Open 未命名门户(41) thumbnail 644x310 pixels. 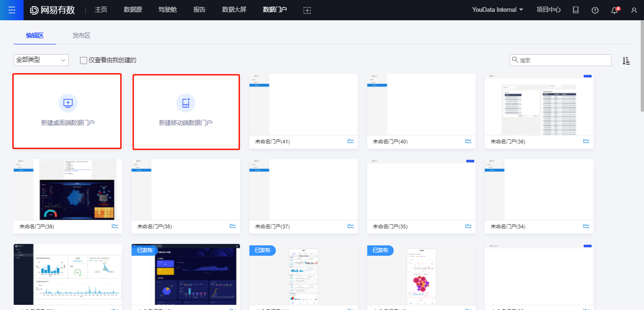pyautogui.click(x=304, y=105)
